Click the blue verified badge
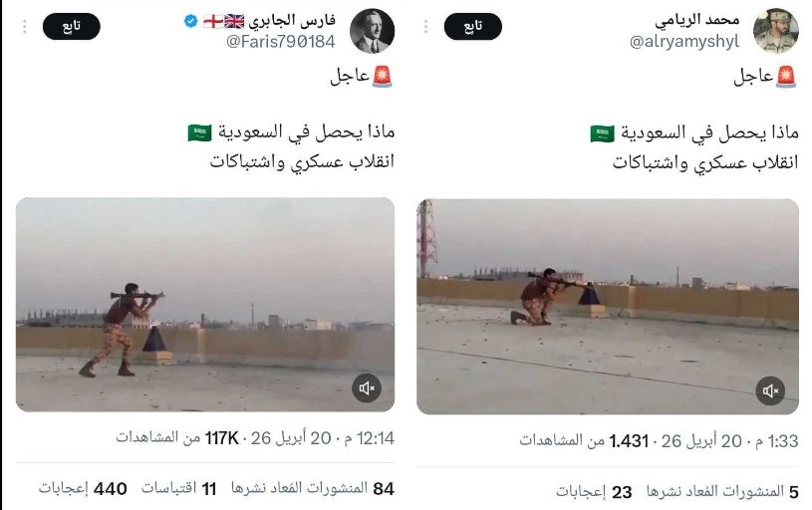The image size is (812, 510). coord(190,21)
